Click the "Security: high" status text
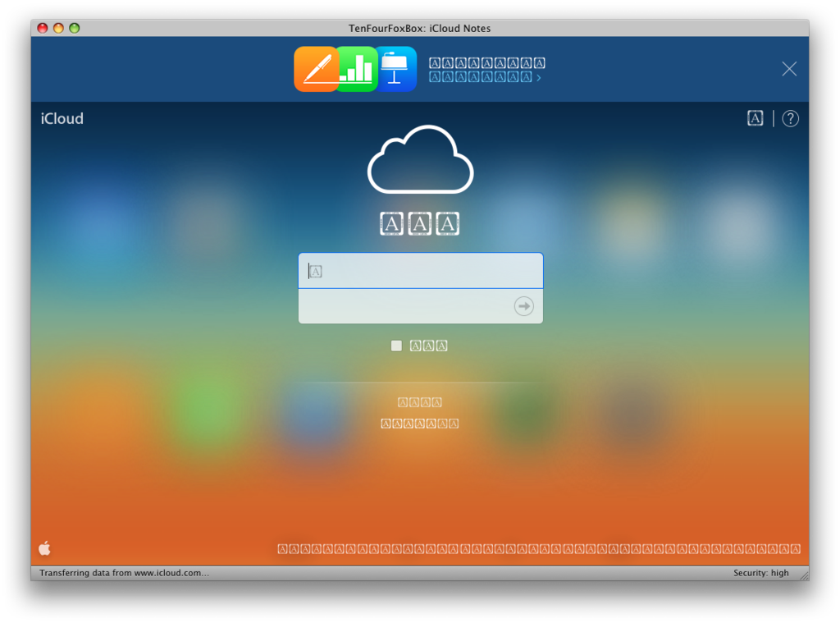This screenshot has width=840, height=623. [760, 573]
